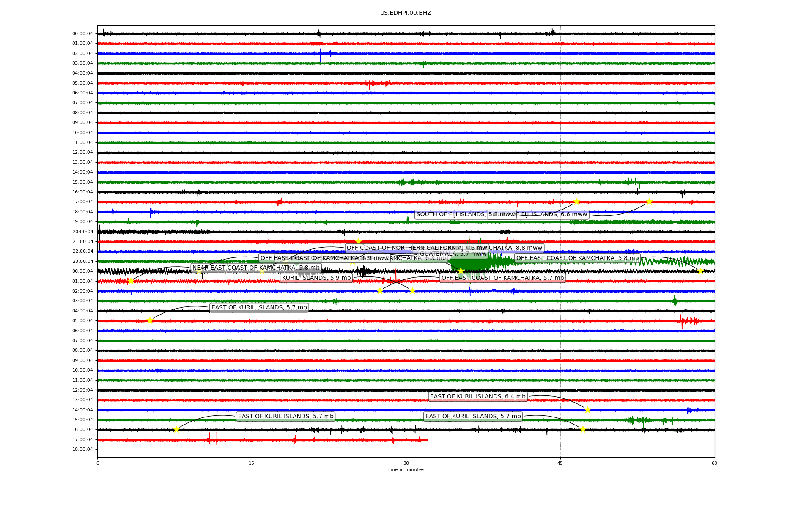Click the x-axis tick label 15
Screen dimensions: 812x508
pyautogui.click(x=252, y=463)
